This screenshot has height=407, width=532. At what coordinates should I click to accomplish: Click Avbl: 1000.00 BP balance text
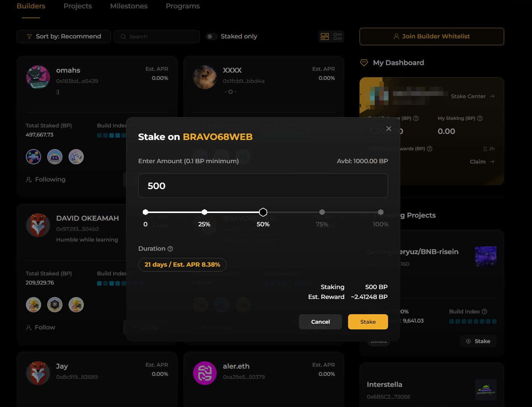point(363,161)
